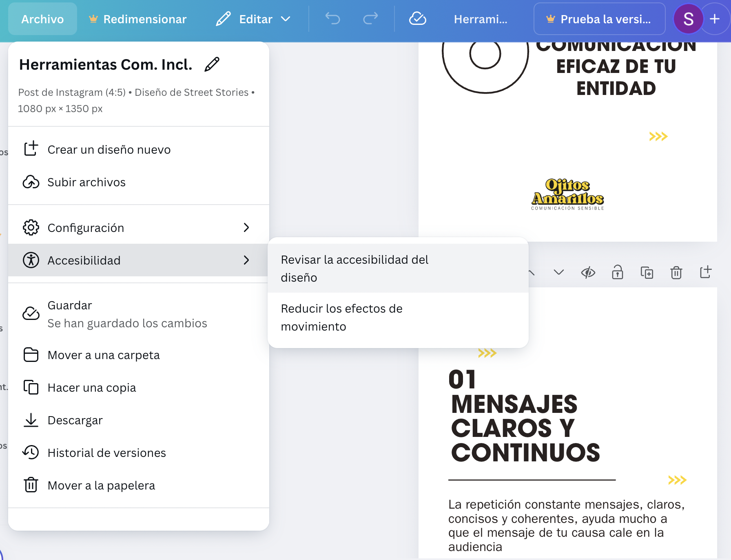Select Descargar from the file menu
Viewport: 731px width, 560px height.
point(75,420)
